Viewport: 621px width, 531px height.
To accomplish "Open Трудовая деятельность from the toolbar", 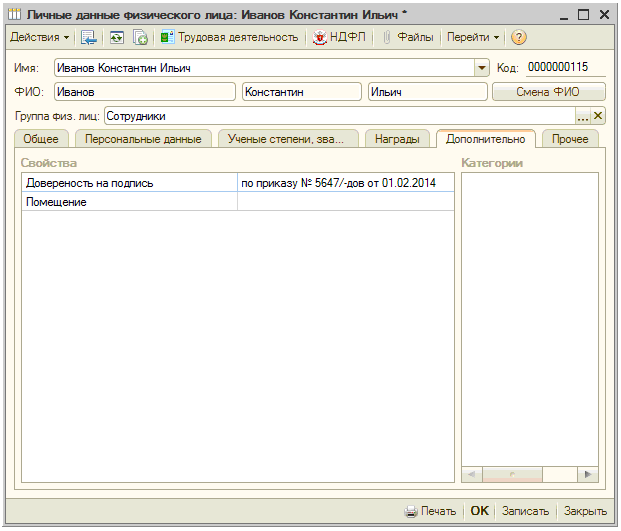I will (x=229, y=37).
